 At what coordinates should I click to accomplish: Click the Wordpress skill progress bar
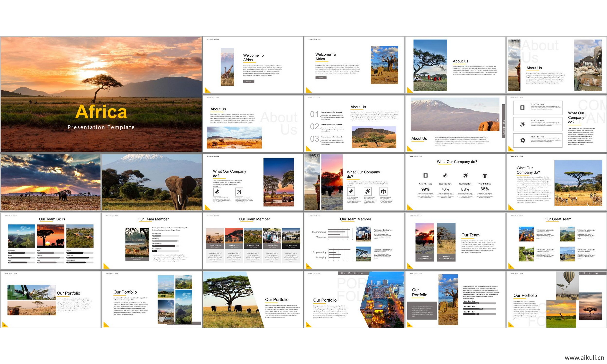click(x=21, y=253)
